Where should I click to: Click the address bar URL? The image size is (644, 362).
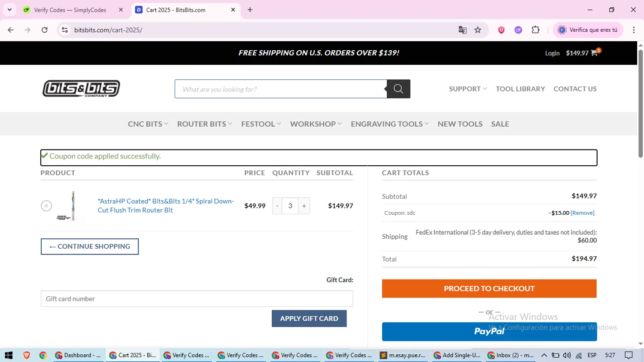(x=108, y=30)
